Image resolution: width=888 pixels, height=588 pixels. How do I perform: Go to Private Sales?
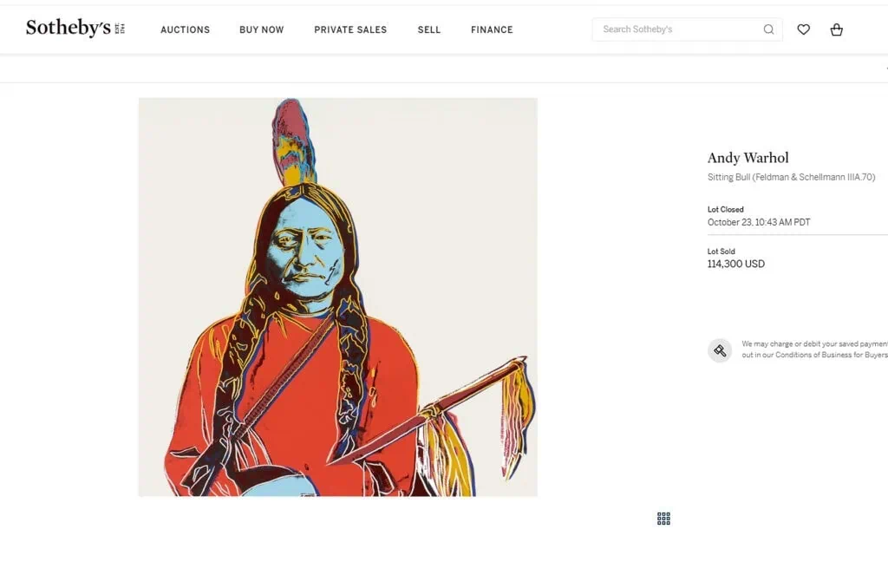tap(350, 29)
